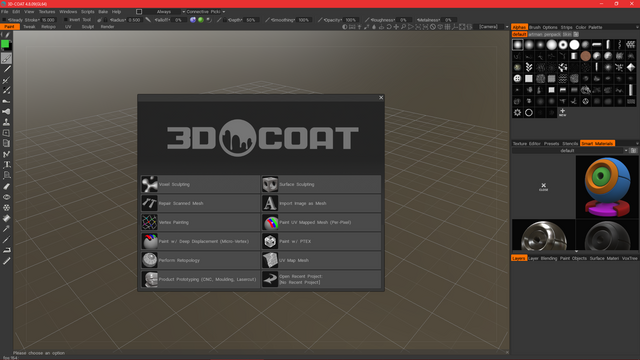This screenshot has width=640, height=360.
Task: Expand the Alphas panel options arrow
Action: click(637, 27)
